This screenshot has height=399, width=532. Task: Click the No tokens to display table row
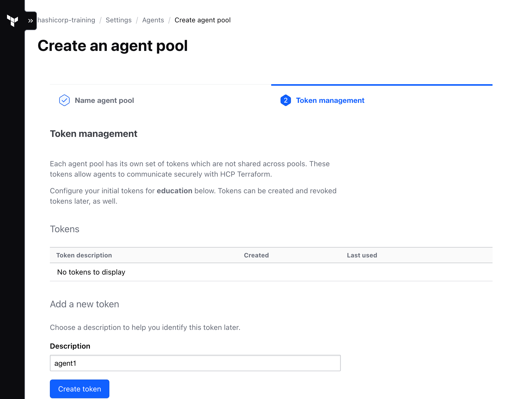tap(91, 272)
